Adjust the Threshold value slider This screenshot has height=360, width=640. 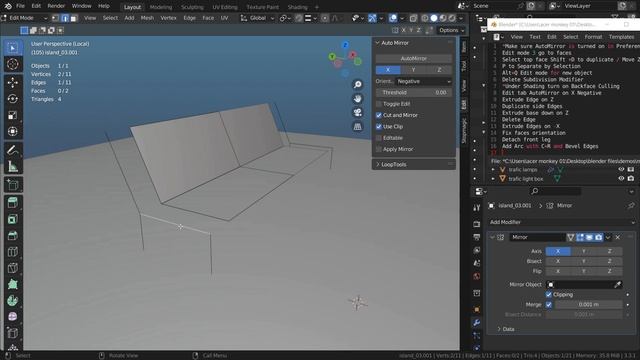pyautogui.click(x=413, y=93)
